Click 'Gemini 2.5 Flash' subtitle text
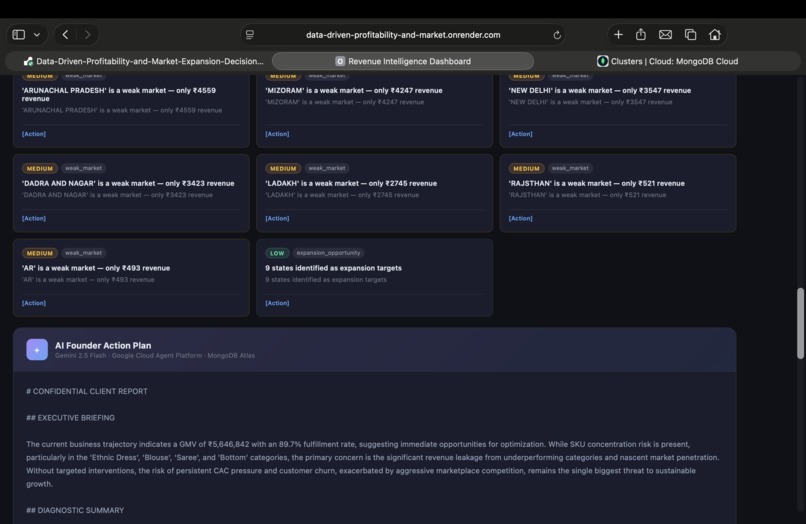 point(80,355)
